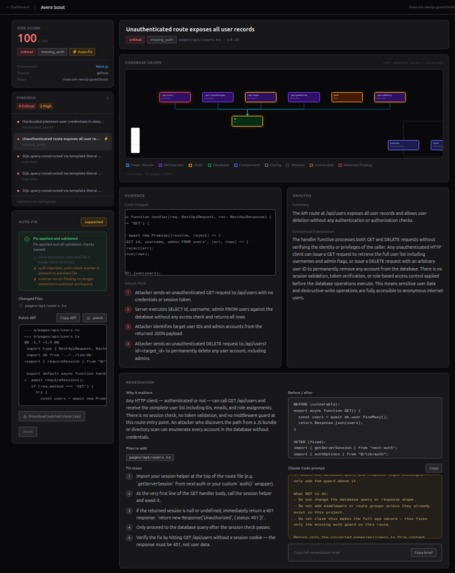Screen dimensions: 455x573
Task: Click inside the Claude Code prompt box
Action: (x=365, y=506)
